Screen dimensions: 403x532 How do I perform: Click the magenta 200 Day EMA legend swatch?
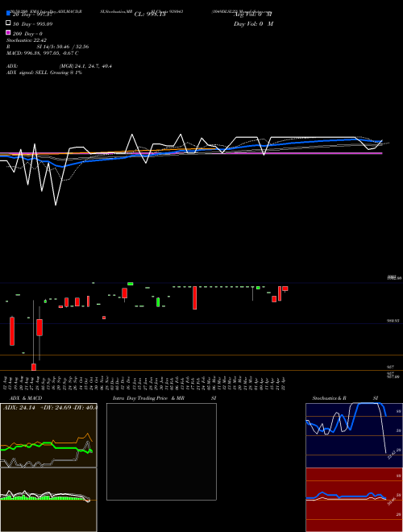coord(8,32)
